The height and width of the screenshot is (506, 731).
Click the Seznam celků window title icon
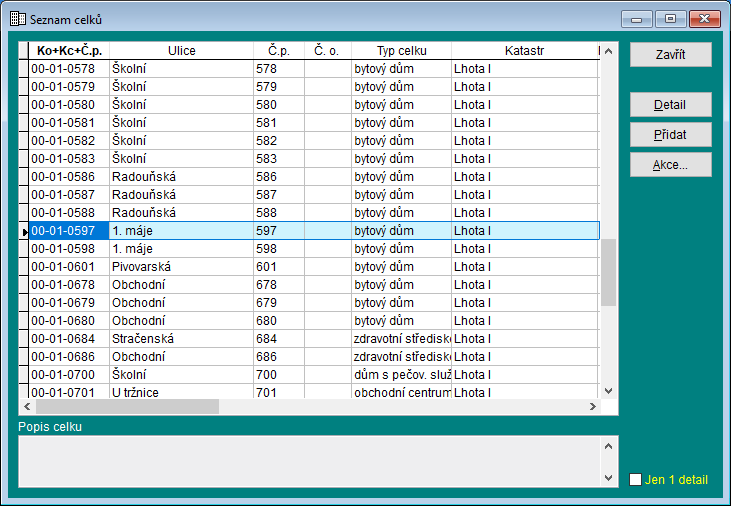(17, 19)
